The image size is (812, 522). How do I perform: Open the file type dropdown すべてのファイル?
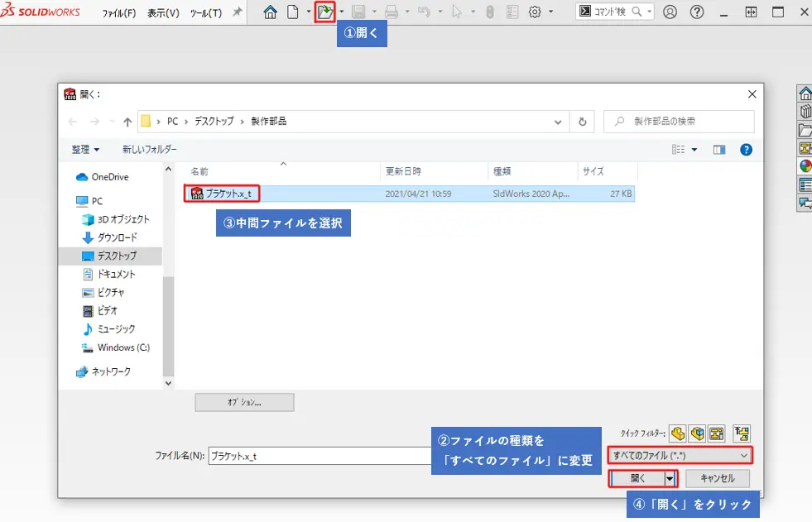coord(679,455)
